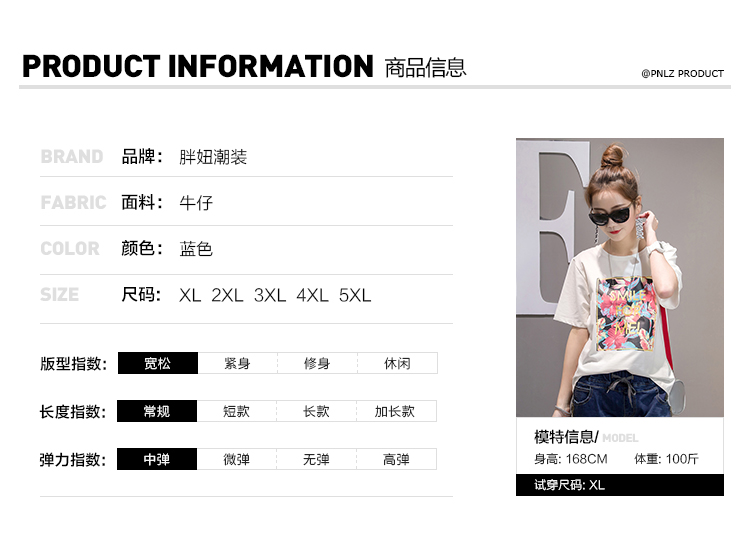Click the 4XL size text
The width and height of the screenshot is (750, 534).
312,296
